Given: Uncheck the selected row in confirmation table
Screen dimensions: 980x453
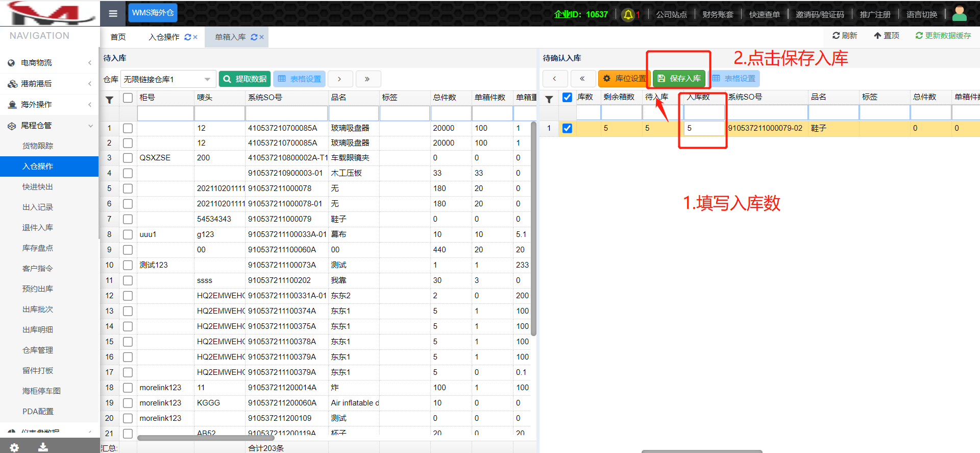Looking at the screenshot, I should (x=567, y=128).
